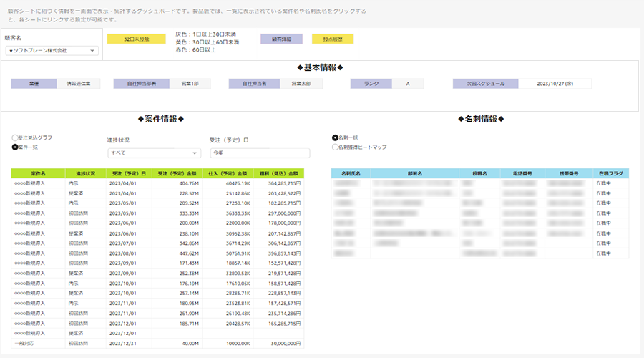Screen dimensions: 644x358
Task: Click the amount 40.00M
Action: 190,343
